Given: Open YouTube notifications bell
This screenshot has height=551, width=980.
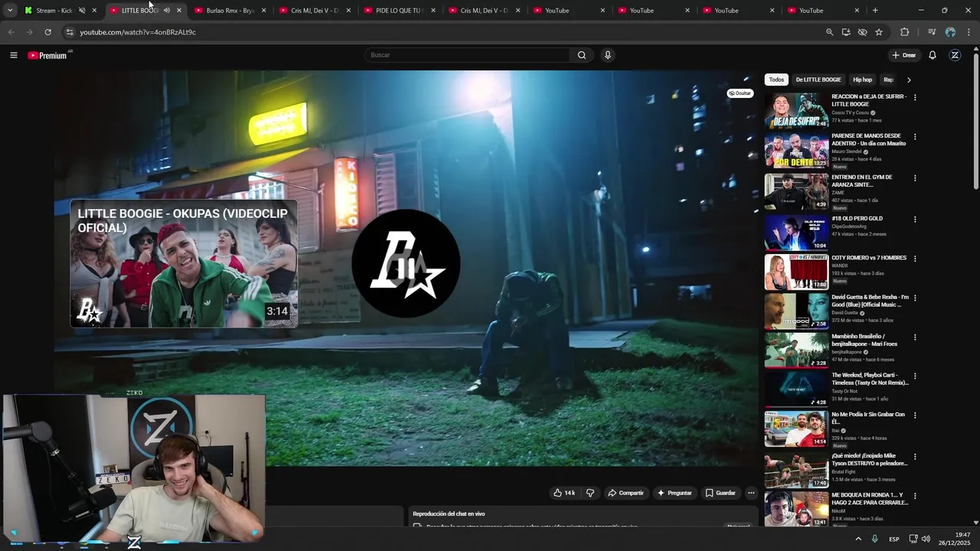Looking at the screenshot, I should pyautogui.click(x=933, y=55).
